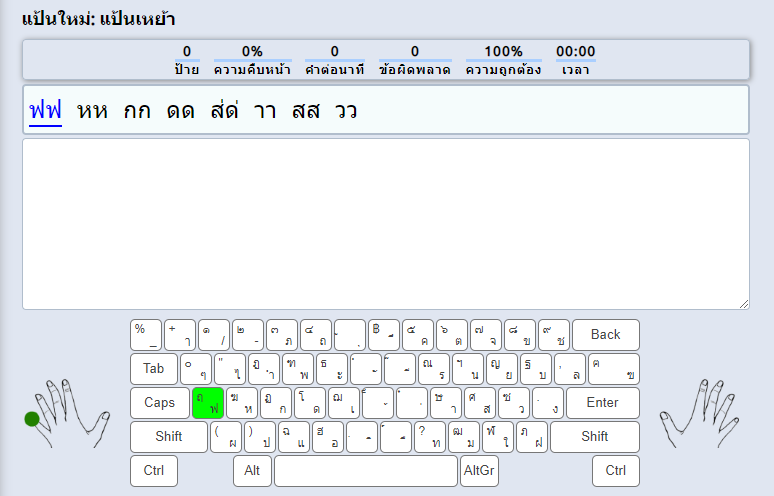Click the underlined word ฟฟ in lesson text
Viewport: 774px width, 496px height.
point(45,111)
